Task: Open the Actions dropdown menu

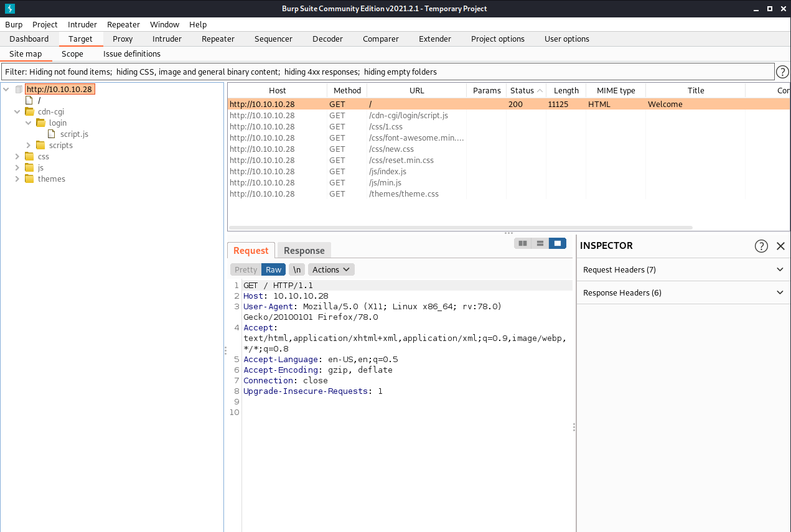Action: click(x=331, y=269)
